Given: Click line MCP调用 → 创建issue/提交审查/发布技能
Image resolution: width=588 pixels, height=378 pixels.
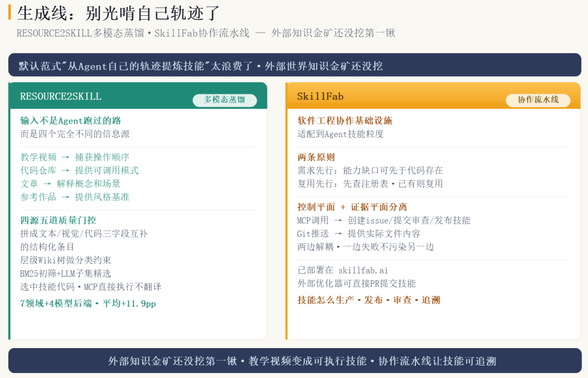Looking at the screenshot, I should pos(384,220).
